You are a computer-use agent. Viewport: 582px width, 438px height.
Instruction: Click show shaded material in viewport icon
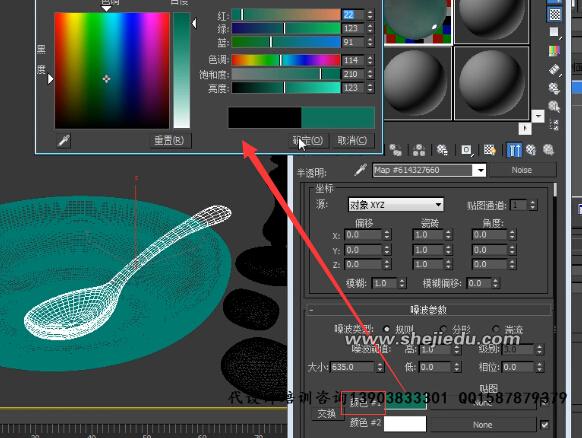point(490,150)
